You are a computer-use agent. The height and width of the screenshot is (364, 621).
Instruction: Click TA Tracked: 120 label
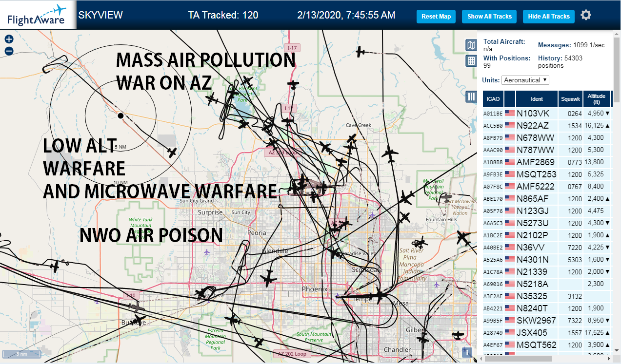point(223,15)
